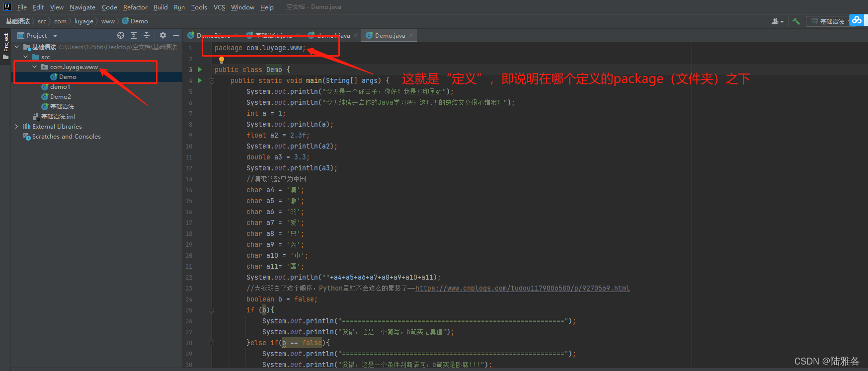Fold the main method using gutter marker
This screenshot has height=371, width=868.
click(x=212, y=80)
